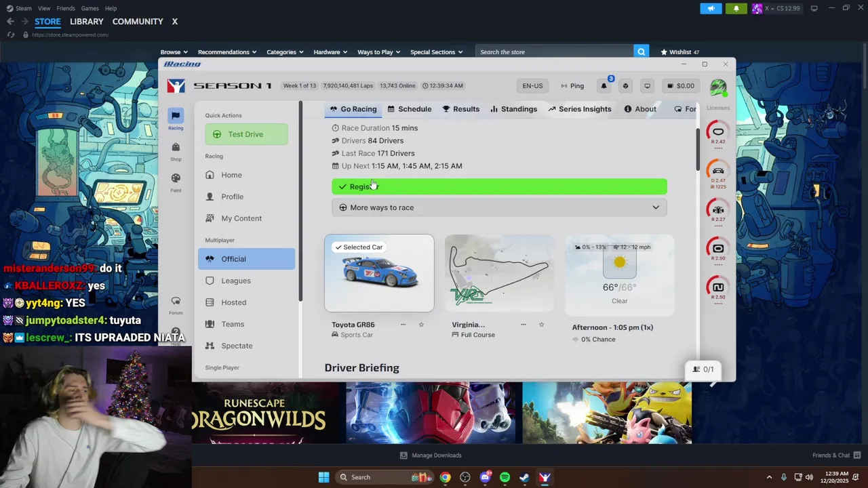Go to Home in the iRacing sidebar
868x488 pixels.
[x=247, y=175]
